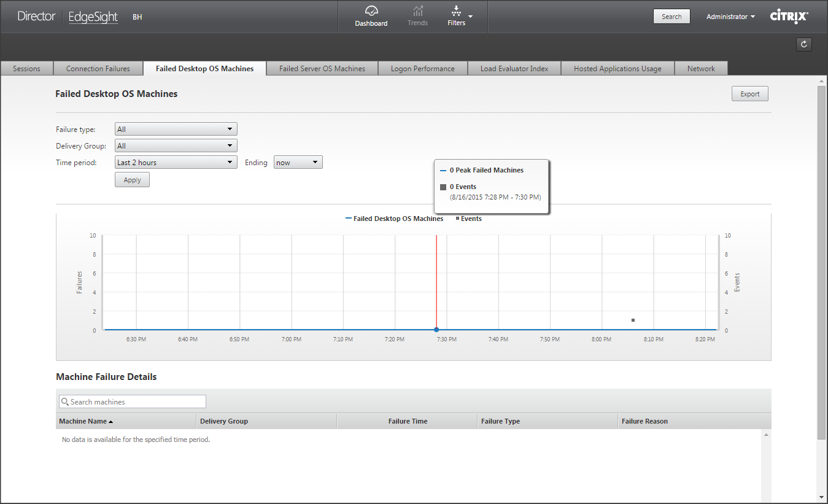Image resolution: width=828 pixels, height=504 pixels.
Task: Toggle the Events legend series
Action: [468, 219]
